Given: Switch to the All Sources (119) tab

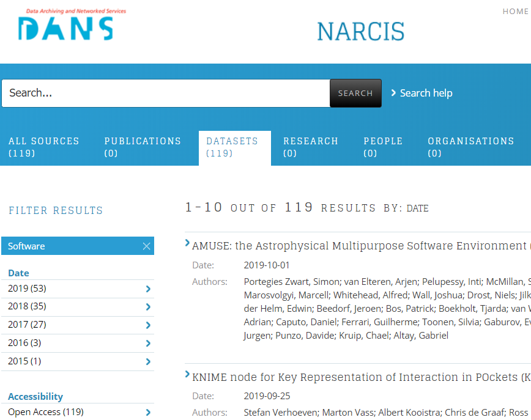Looking at the screenshot, I should 43,147.
